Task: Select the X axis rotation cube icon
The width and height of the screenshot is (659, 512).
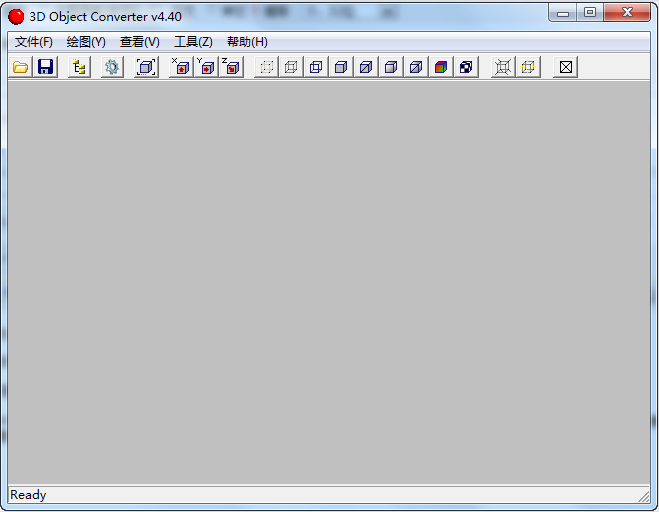Action: point(181,67)
